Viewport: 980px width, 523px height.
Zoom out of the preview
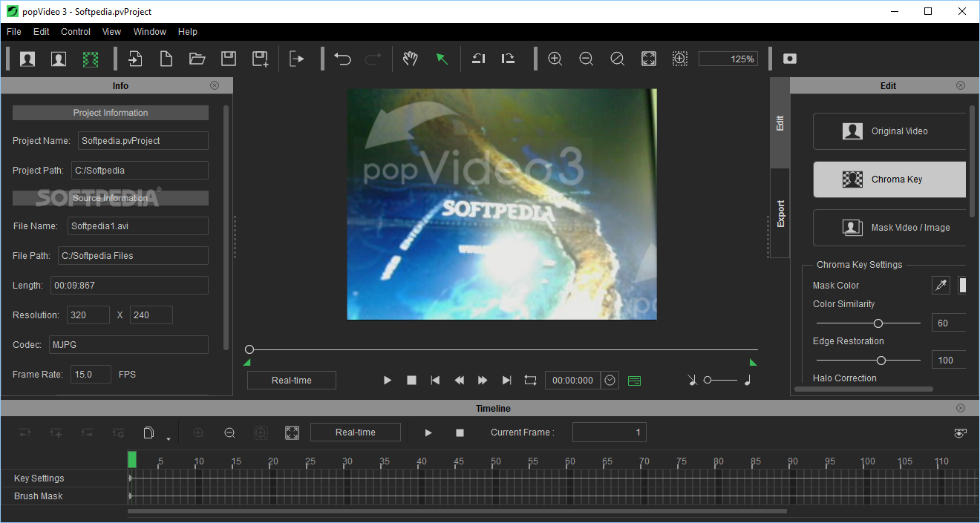pos(586,59)
